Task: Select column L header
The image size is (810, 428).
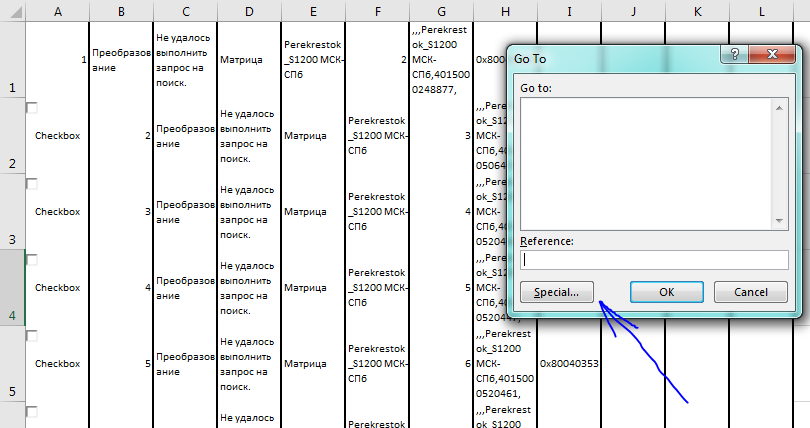Action: tap(762, 11)
